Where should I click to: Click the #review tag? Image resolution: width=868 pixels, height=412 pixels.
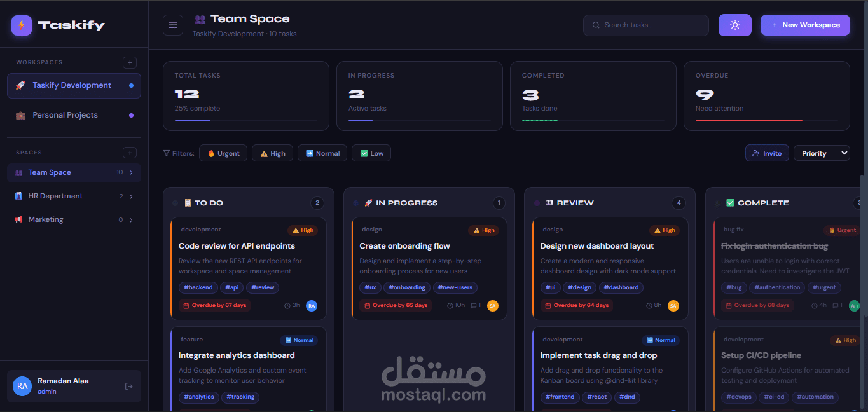pos(263,287)
